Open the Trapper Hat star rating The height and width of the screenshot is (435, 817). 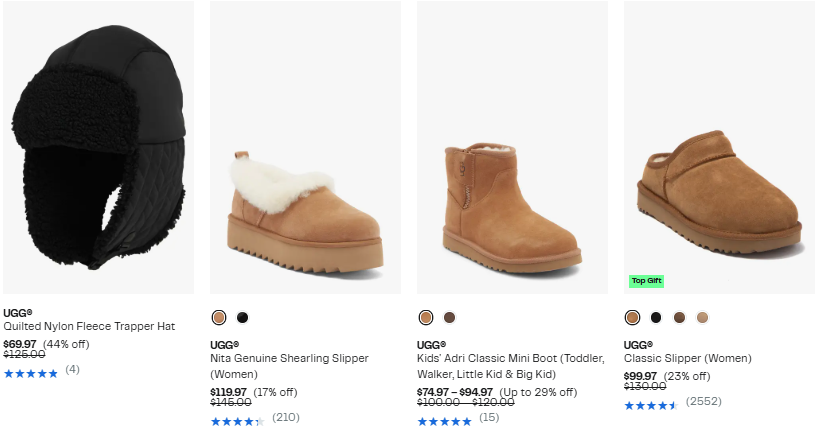point(31,373)
